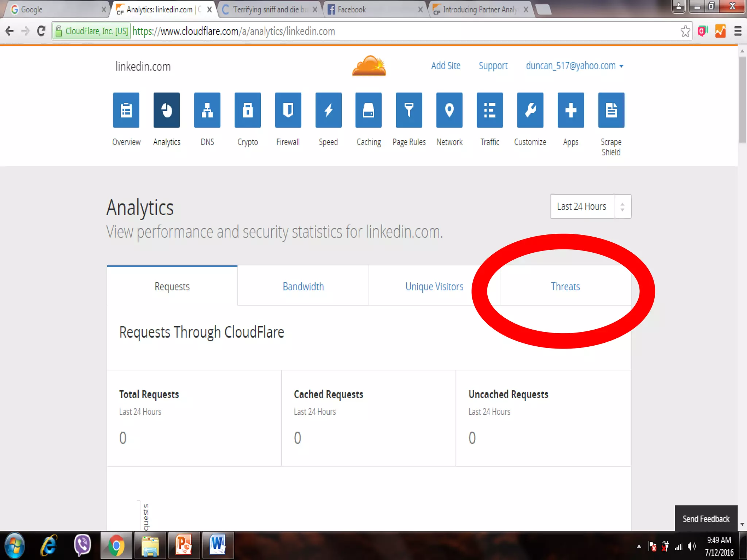747x560 pixels.
Task: Click the Firewall shield icon
Action: click(x=288, y=110)
